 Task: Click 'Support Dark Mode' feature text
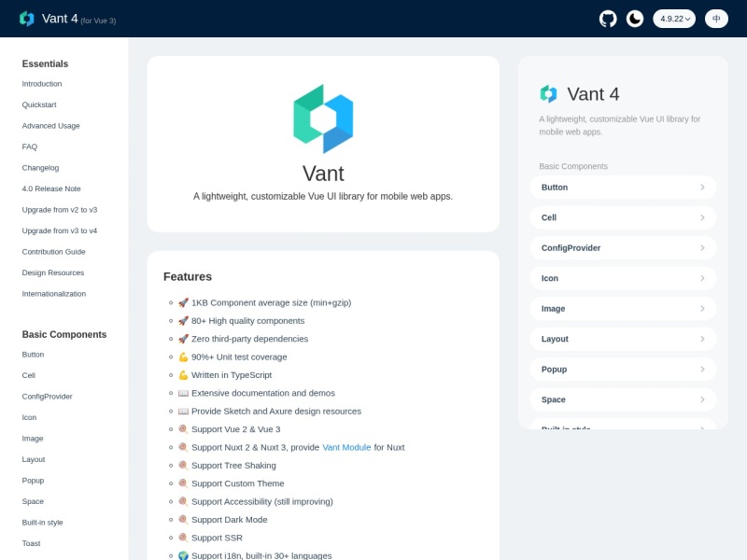[229, 520]
